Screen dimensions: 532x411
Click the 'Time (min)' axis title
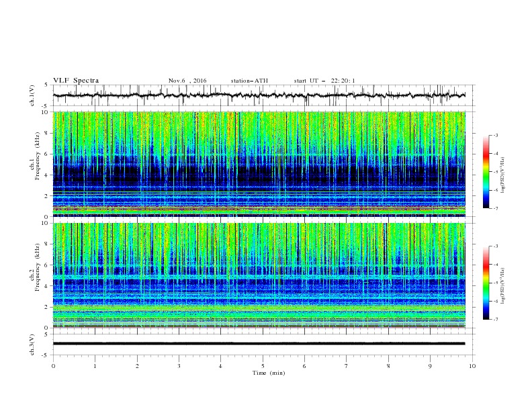269,373
